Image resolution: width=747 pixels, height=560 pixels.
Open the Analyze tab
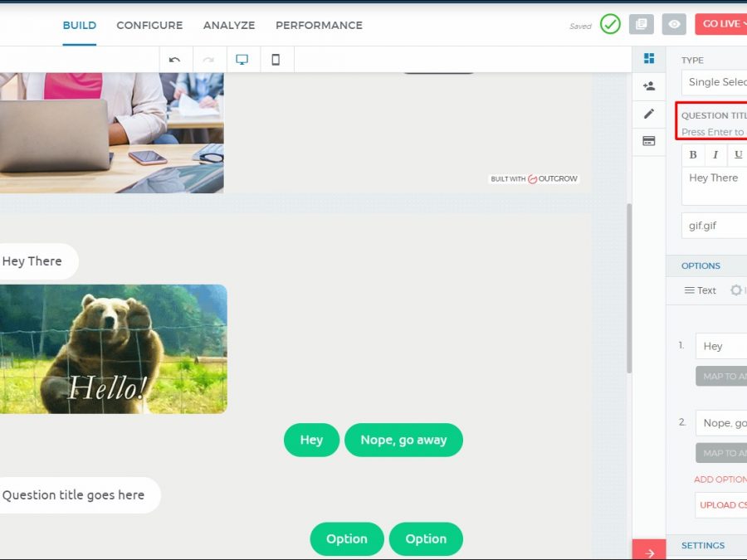[229, 26]
